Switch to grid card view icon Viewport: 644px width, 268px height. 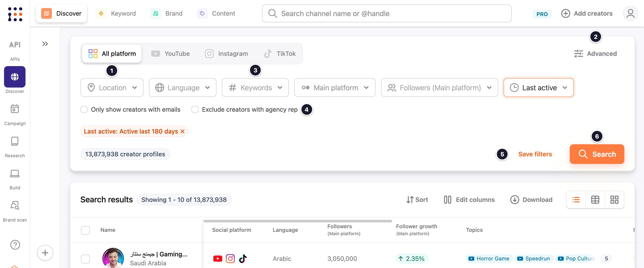click(x=614, y=200)
